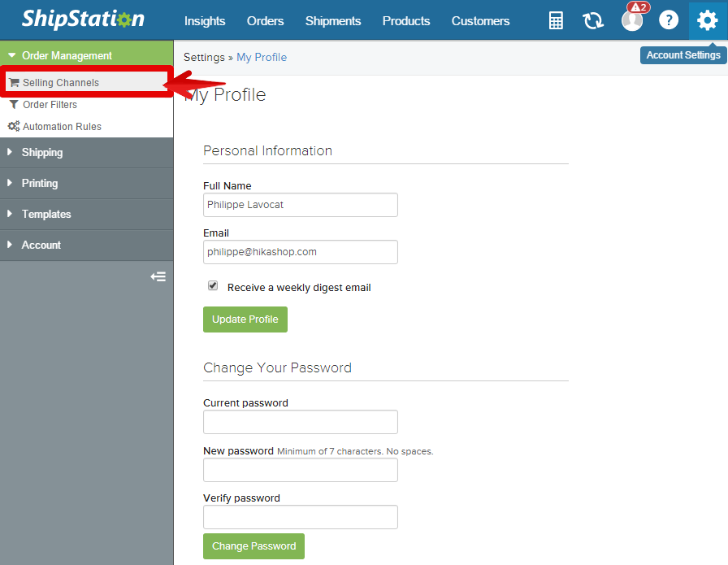Open the Customers menu
Viewport: 728px width, 565px height.
tap(480, 21)
